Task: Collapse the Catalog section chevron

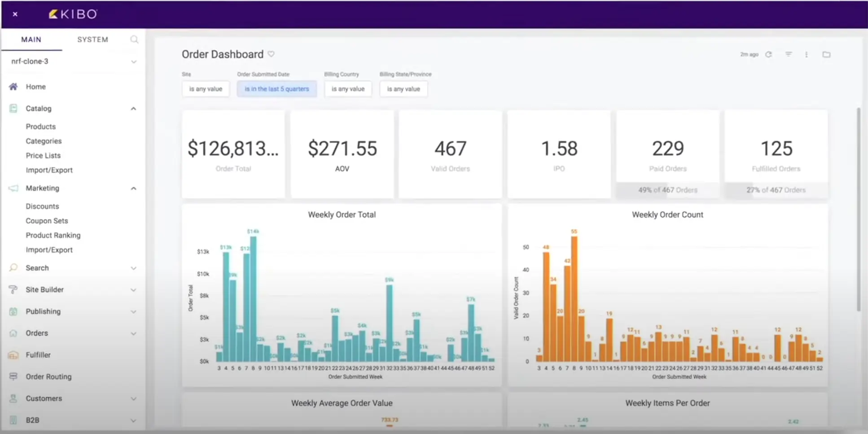Action: (133, 108)
